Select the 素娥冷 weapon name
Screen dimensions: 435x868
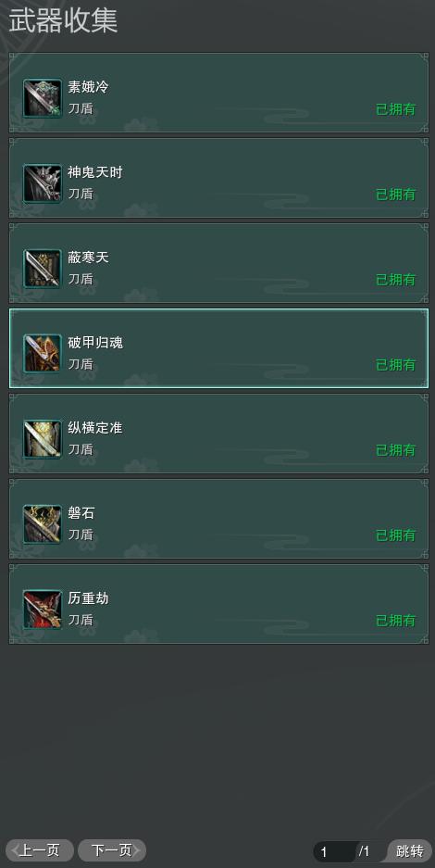(88, 87)
